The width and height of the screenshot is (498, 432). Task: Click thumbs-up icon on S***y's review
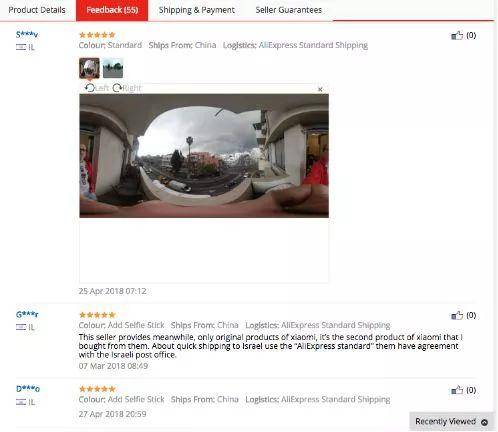pyautogui.click(x=457, y=35)
